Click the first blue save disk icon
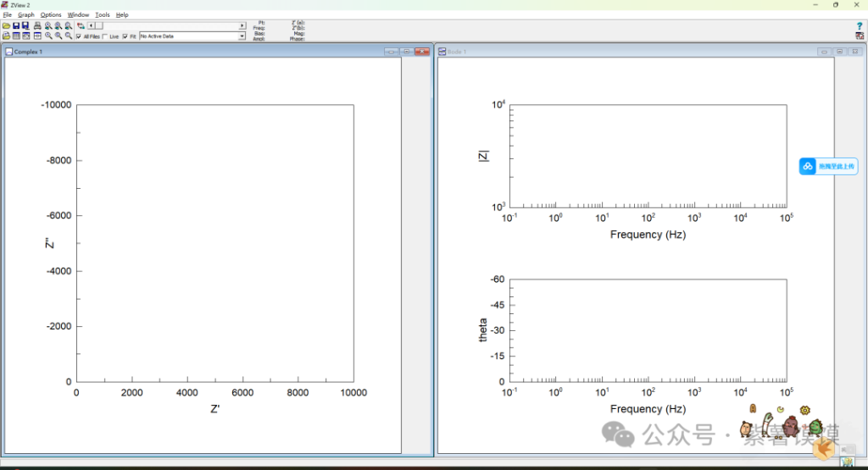Screen dimensions: 868x470 (16, 26)
